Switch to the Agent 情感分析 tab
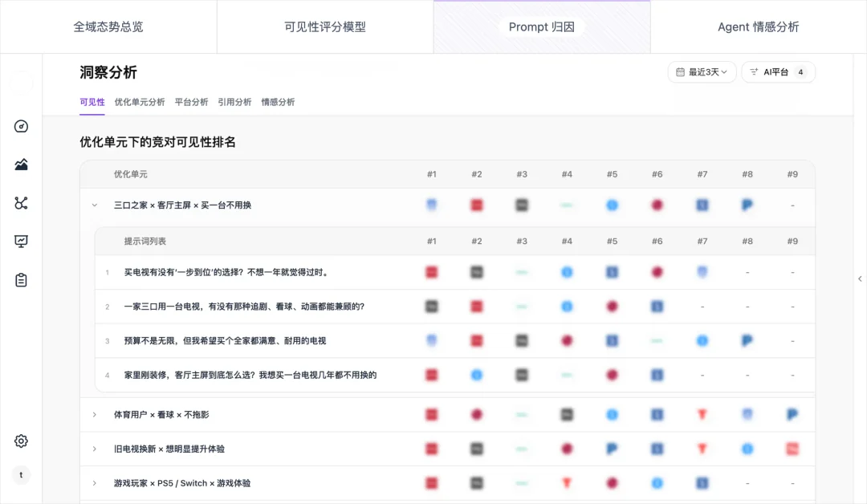Image resolution: width=867 pixels, height=504 pixels. coord(758,26)
